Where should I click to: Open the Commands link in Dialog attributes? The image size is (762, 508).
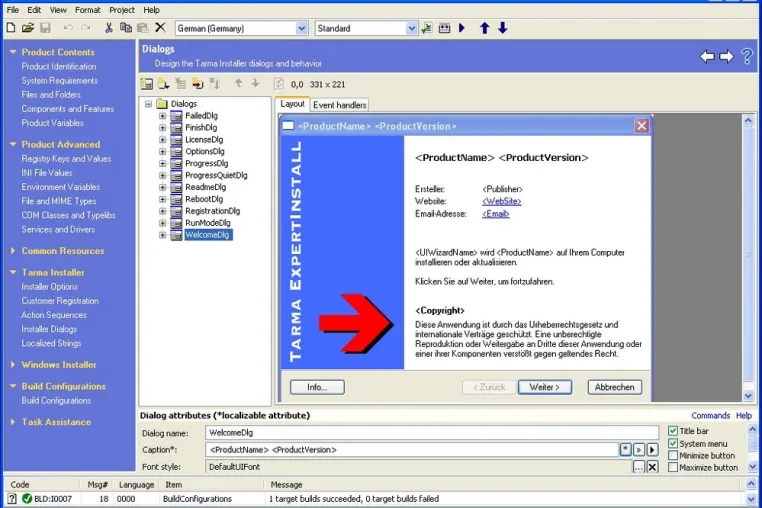710,416
